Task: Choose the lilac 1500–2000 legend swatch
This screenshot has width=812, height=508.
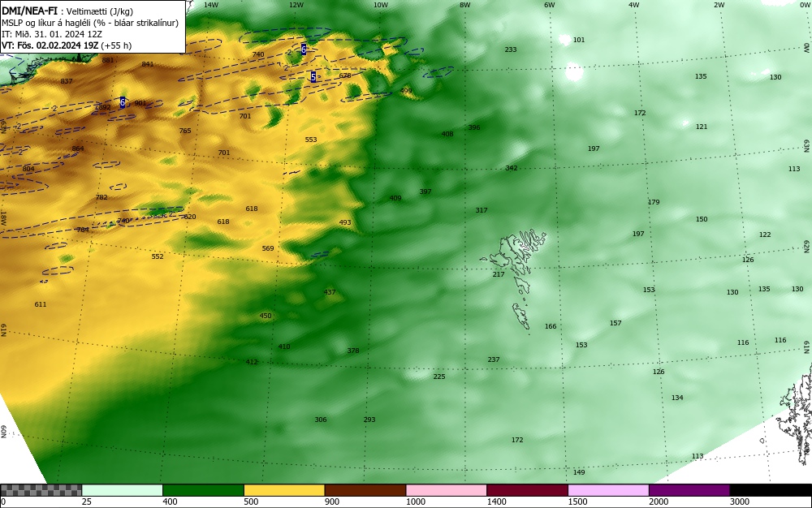Action: tap(608, 490)
